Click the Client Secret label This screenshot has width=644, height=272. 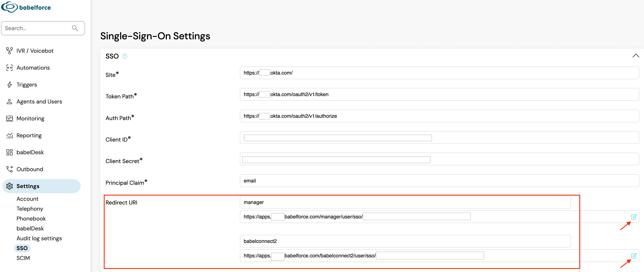click(x=124, y=161)
